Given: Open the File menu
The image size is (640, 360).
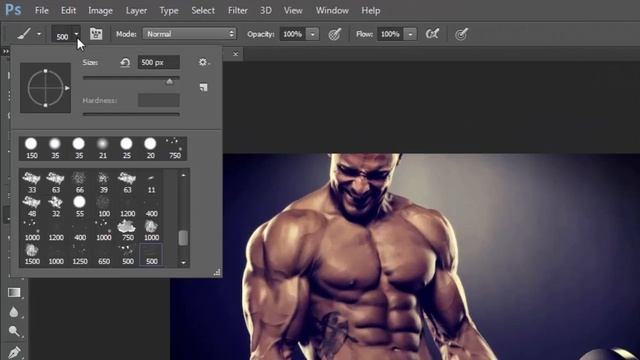Looking at the screenshot, I should pos(42,11).
